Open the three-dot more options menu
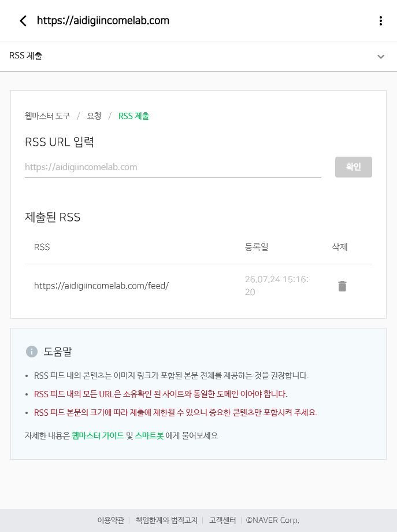 click(x=381, y=21)
